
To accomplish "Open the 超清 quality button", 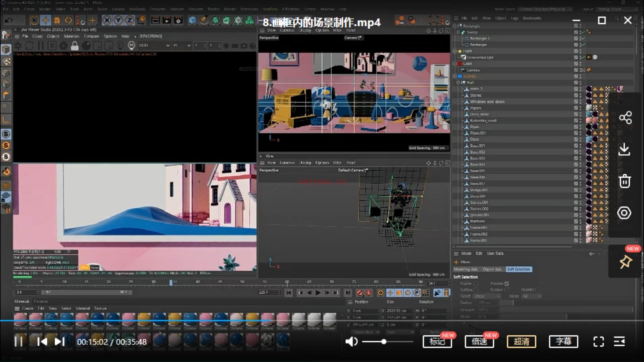I will coord(521,342).
